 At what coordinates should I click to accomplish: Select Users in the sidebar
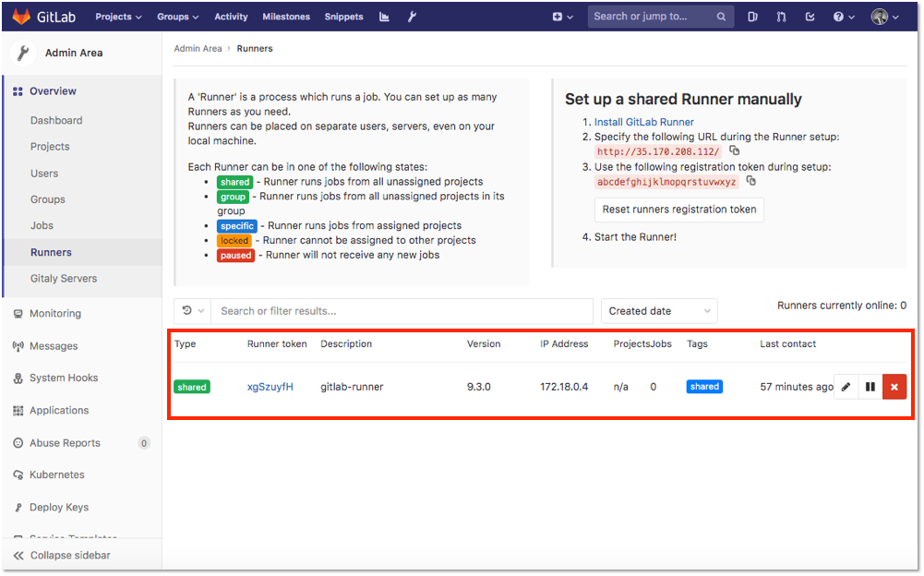[x=44, y=174]
